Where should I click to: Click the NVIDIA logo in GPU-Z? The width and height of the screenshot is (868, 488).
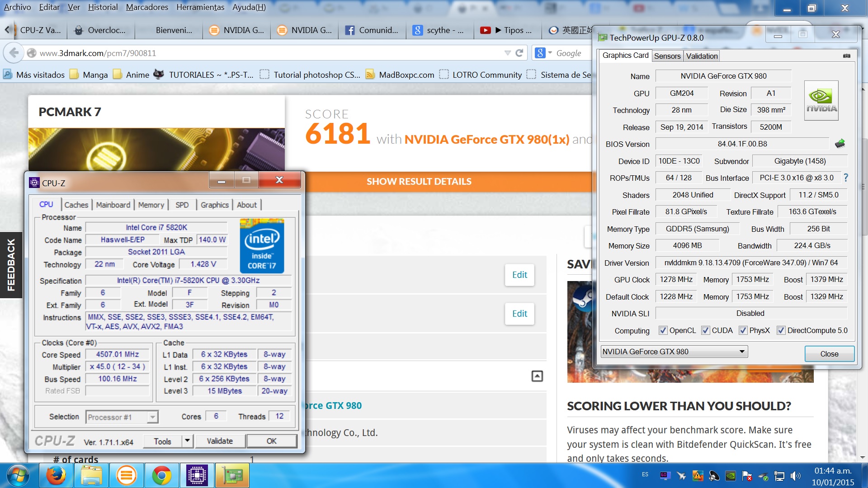click(x=821, y=100)
